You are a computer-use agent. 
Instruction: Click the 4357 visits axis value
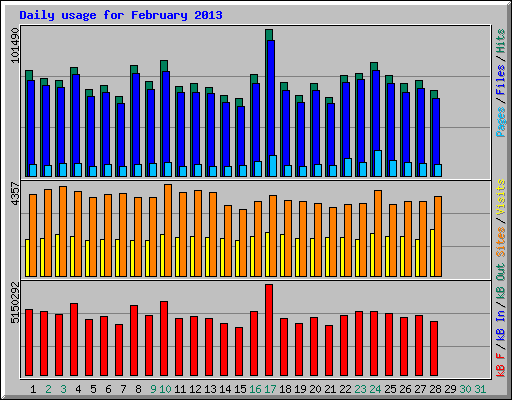pyautogui.click(x=15, y=194)
